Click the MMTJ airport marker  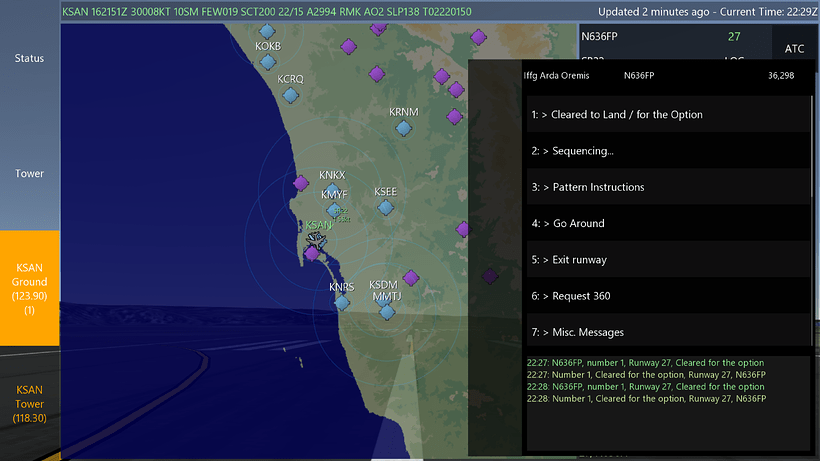click(x=387, y=313)
